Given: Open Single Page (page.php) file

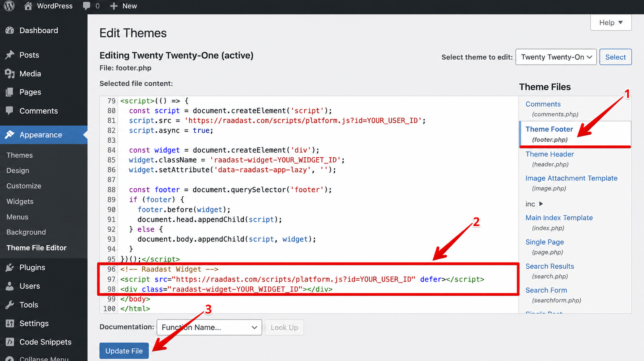Looking at the screenshot, I should click(545, 242).
